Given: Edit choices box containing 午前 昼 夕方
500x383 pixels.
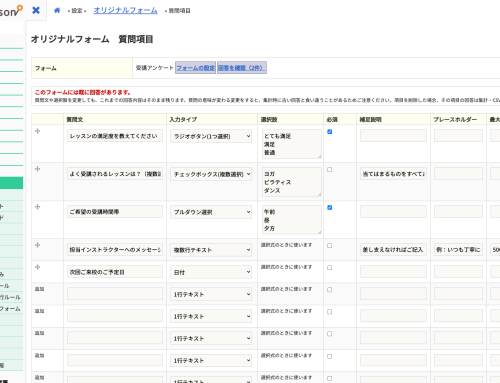Looking at the screenshot, I should [292, 220].
